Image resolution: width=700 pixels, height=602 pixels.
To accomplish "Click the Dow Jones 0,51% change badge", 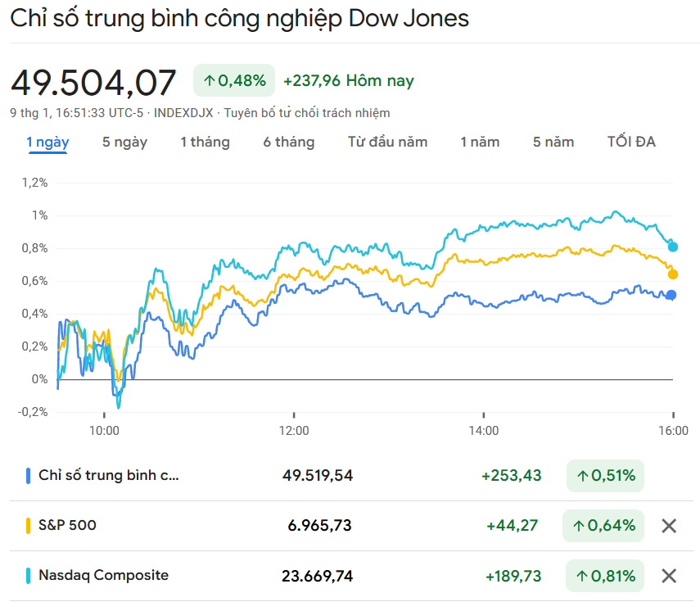I will (x=605, y=476).
